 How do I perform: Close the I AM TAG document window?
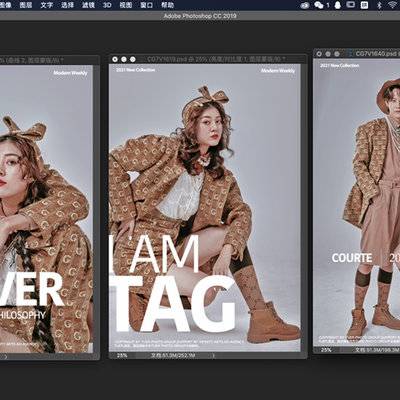(x=115, y=59)
